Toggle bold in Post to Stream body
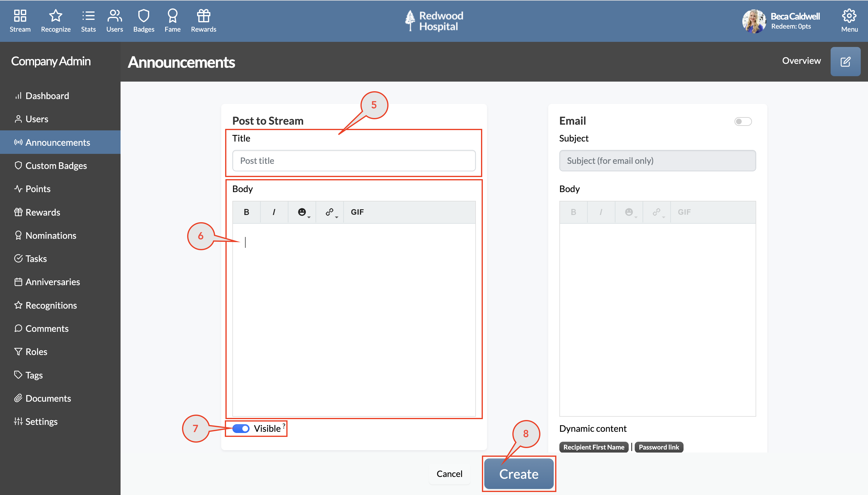 [246, 212]
